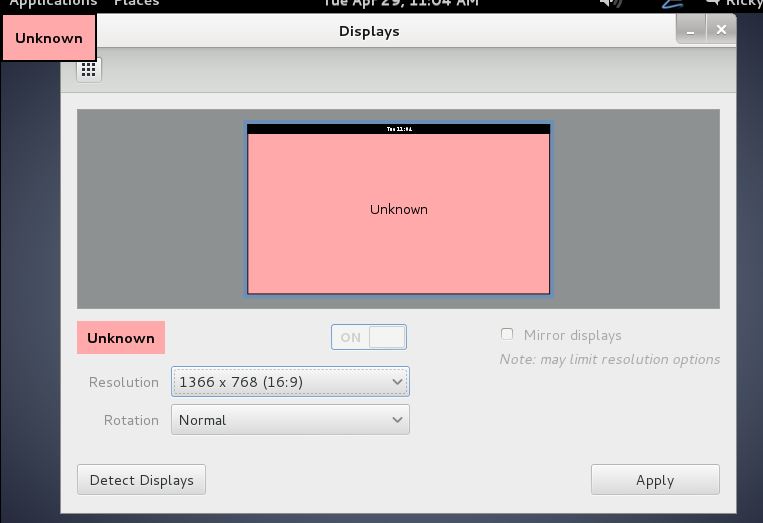The width and height of the screenshot is (763, 523).
Task: Close the Displays window
Action: [x=721, y=30]
